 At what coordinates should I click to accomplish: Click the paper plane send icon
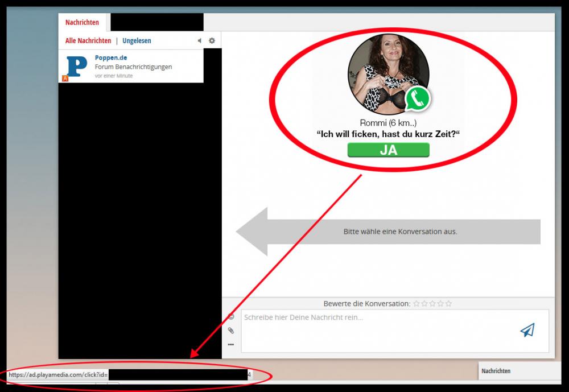coord(527,330)
